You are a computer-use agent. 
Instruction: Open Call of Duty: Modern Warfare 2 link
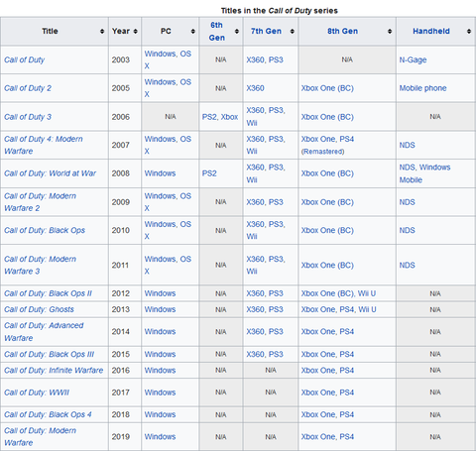pyautogui.click(x=40, y=202)
